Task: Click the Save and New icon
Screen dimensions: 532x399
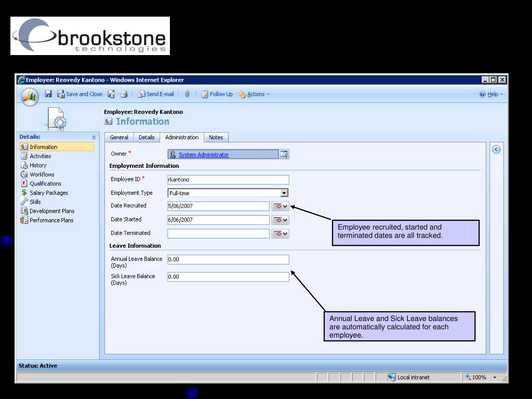Action: [111, 94]
